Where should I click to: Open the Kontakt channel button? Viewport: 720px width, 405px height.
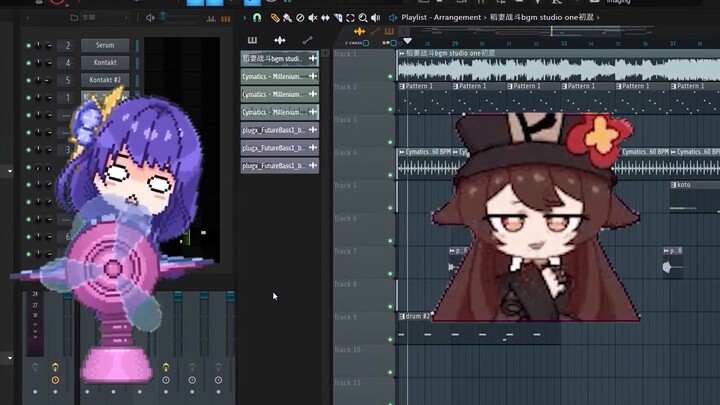pos(105,62)
